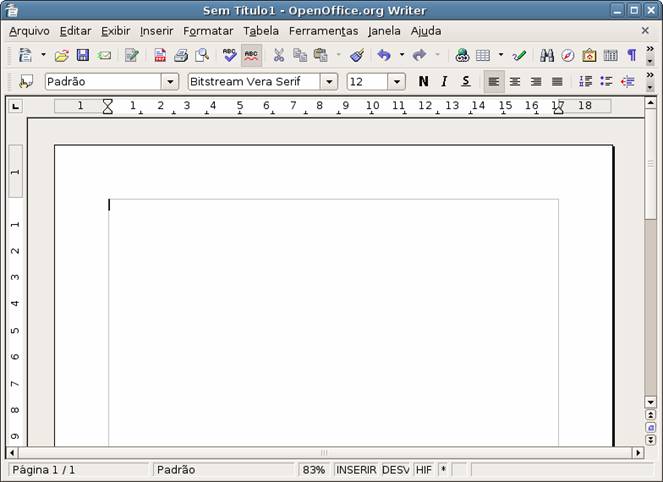
Task: Toggle italic formatting I button
Action: pos(444,81)
